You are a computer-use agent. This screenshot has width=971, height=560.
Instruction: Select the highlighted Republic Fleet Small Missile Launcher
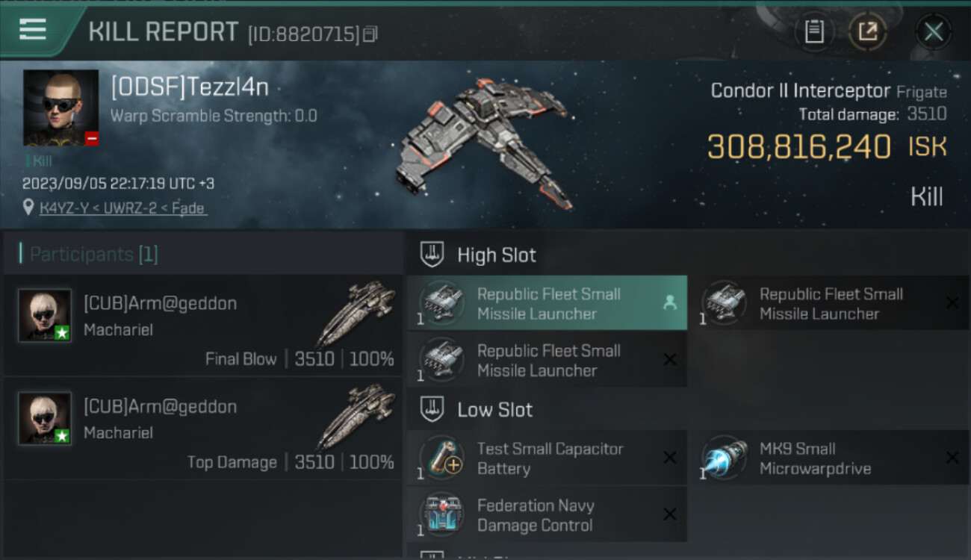click(x=547, y=303)
